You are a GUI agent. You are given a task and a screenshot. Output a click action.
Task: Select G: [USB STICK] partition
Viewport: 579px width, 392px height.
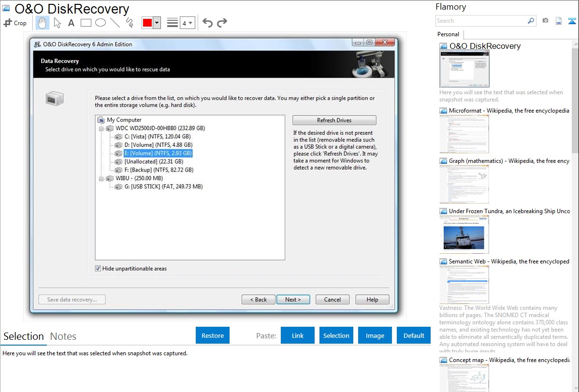coord(163,187)
